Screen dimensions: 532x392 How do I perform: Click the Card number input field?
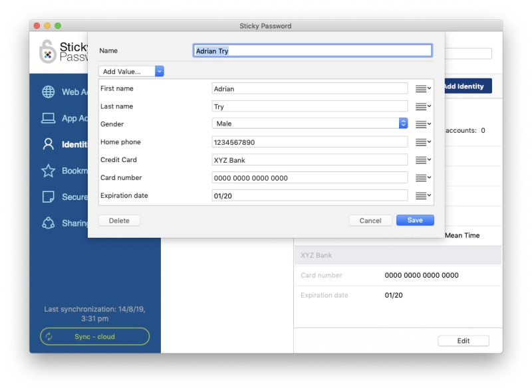point(310,177)
